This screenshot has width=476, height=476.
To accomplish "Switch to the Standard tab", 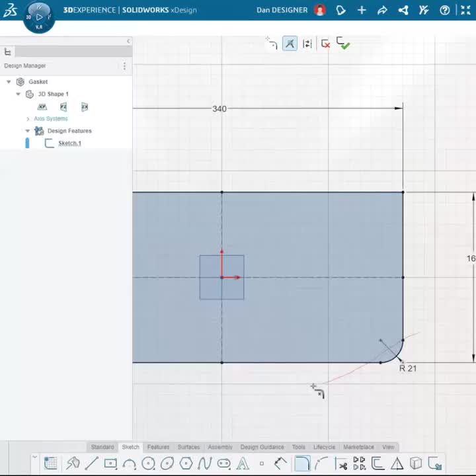I will [102, 447].
